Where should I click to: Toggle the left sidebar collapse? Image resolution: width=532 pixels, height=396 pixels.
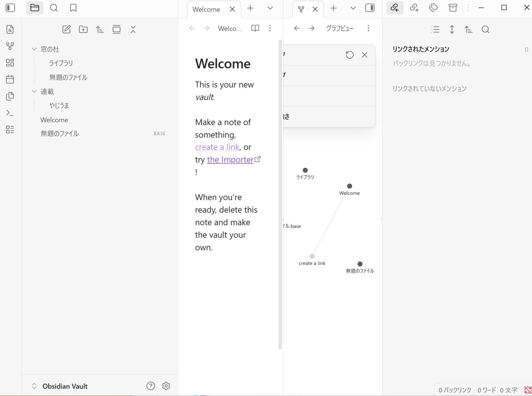(x=10, y=8)
